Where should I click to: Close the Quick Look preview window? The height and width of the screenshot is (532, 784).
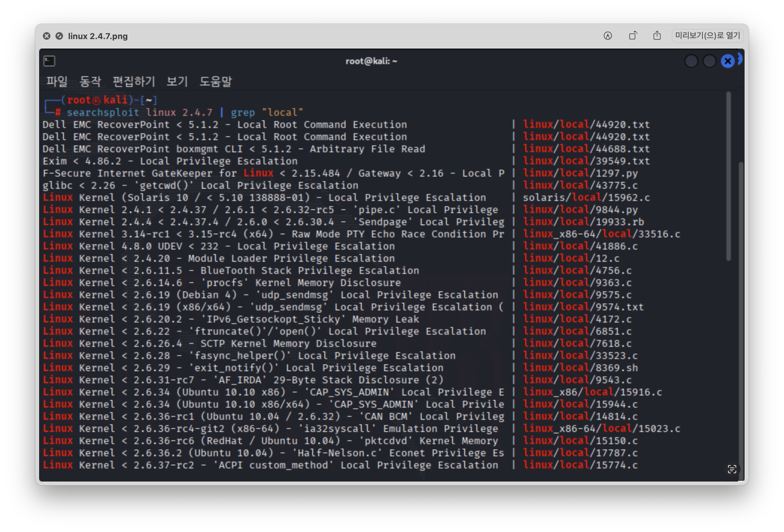tap(47, 36)
